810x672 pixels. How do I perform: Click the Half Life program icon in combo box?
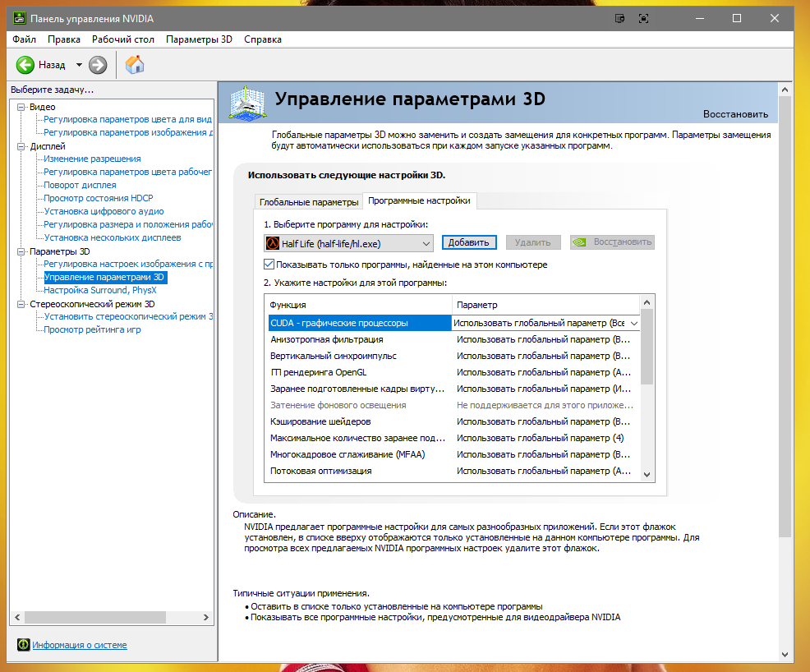tap(272, 243)
